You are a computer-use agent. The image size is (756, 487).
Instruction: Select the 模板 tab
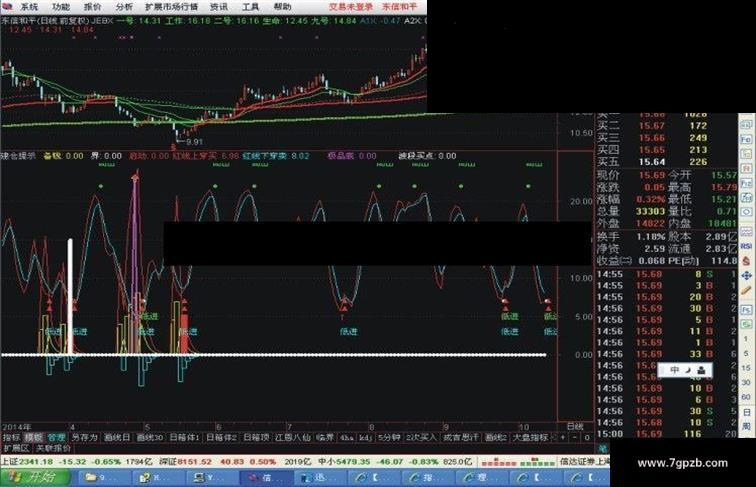point(34,437)
